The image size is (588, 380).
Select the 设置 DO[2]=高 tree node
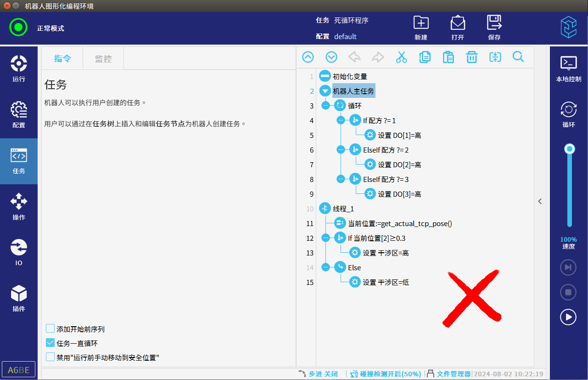point(399,164)
